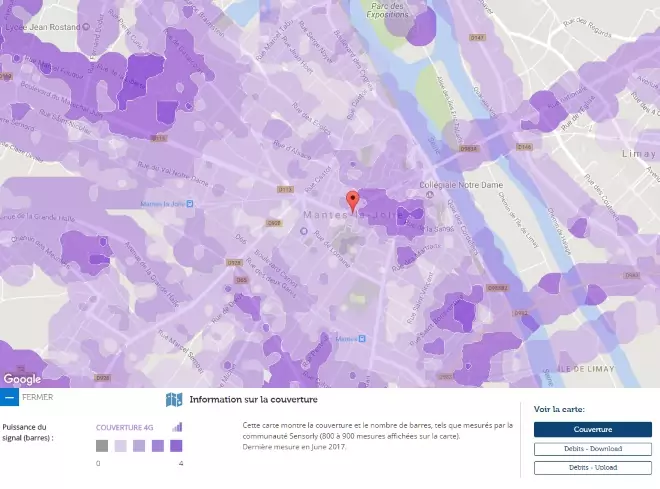This screenshot has height=489, width=660.
Task: Select the Couverture map view
Action: tap(592, 430)
